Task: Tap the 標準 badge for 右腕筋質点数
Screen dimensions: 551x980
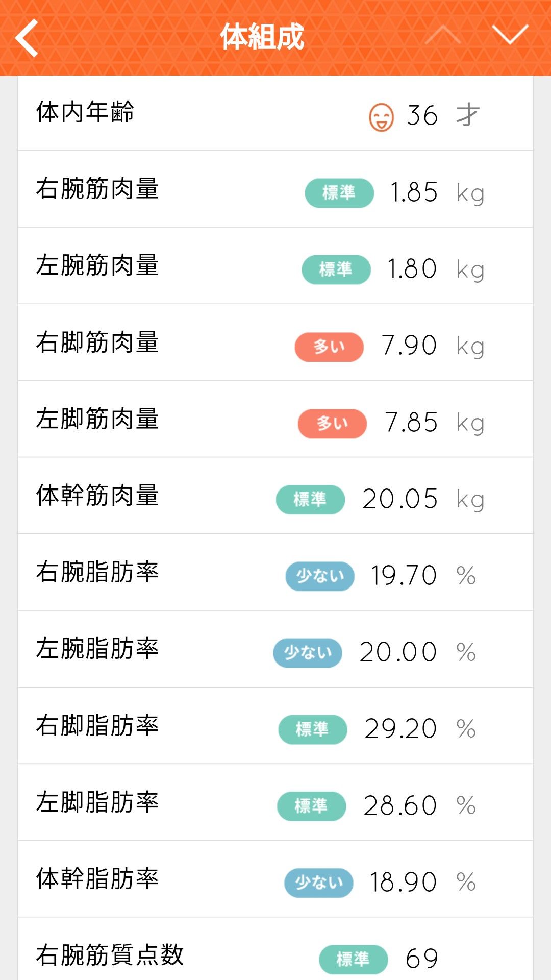Action: pos(353,959)
